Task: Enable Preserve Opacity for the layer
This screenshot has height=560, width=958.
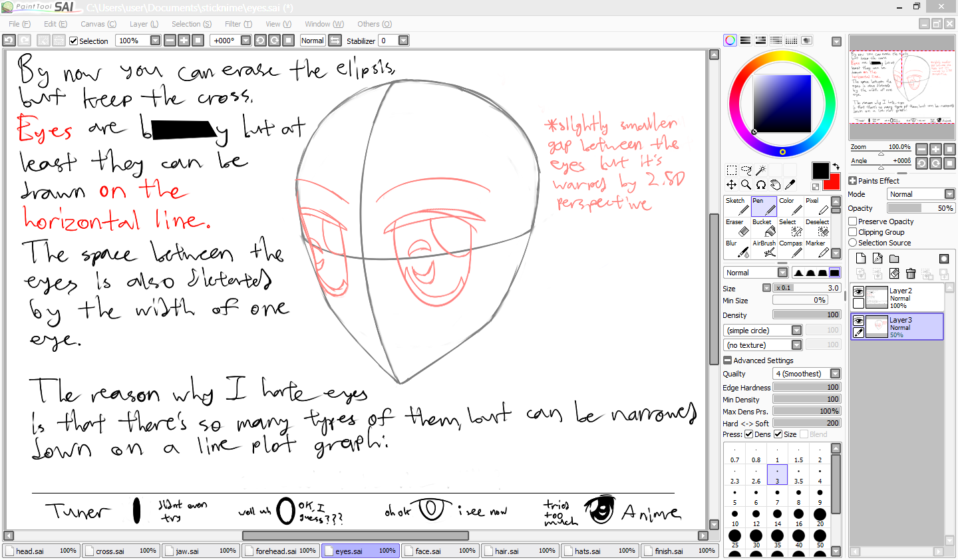Action: [853, 221]
